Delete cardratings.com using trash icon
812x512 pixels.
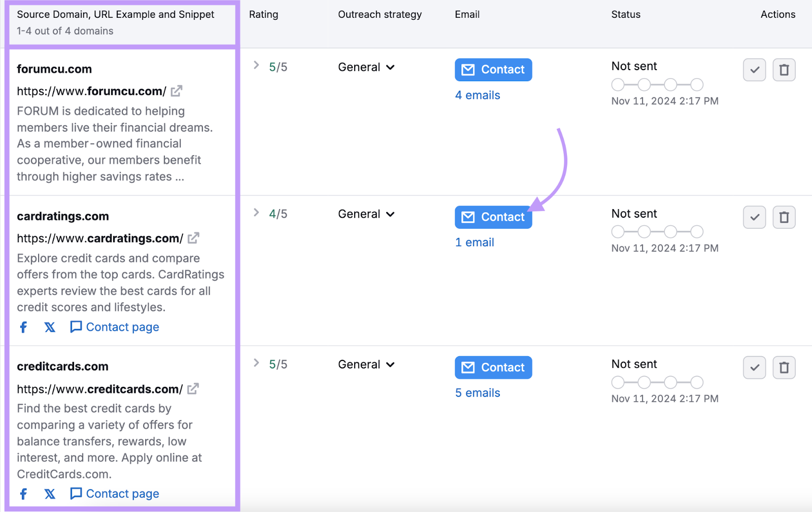(x=784, y=217)
